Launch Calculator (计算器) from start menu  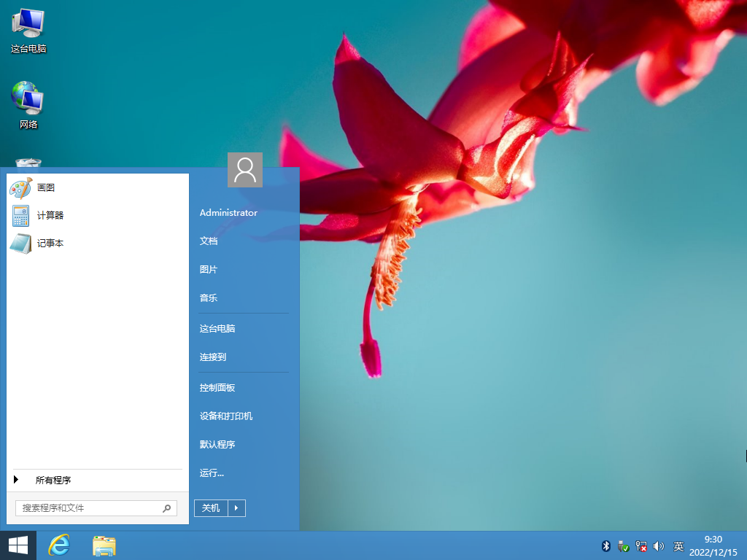point(21,216)
